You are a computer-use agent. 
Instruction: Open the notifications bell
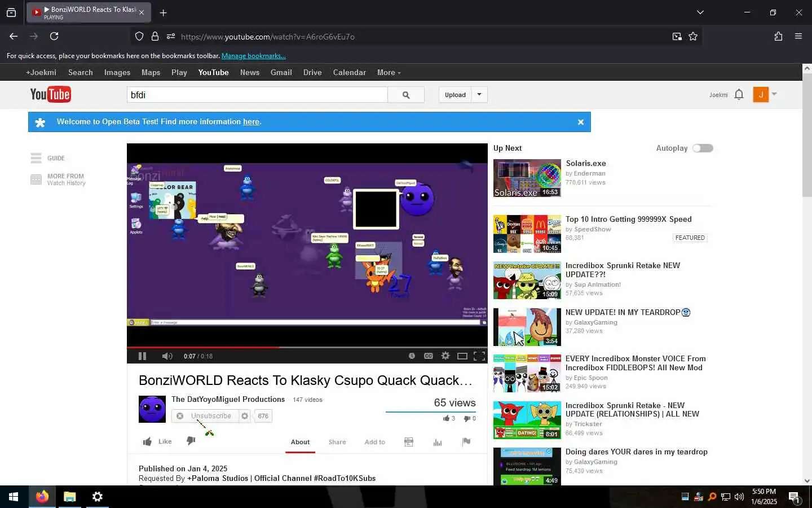pos(739,94)
